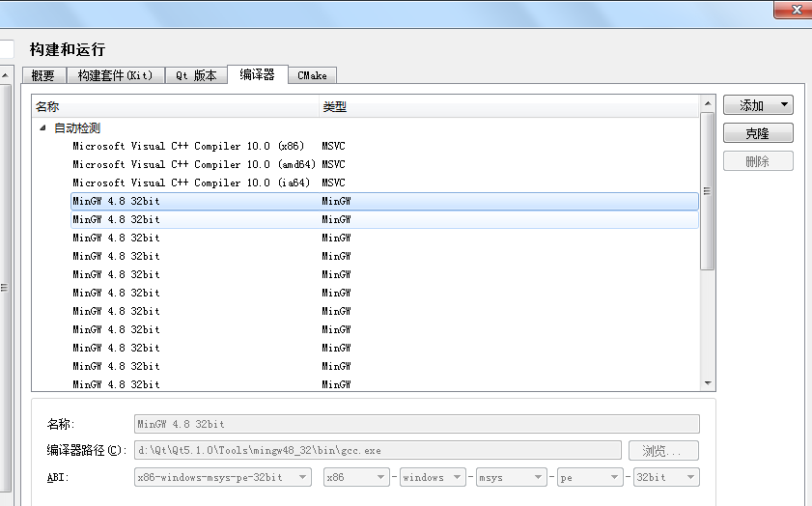Open the windows OS dropdown
This screenshot has width=812, height=506.
click(432, 477)
